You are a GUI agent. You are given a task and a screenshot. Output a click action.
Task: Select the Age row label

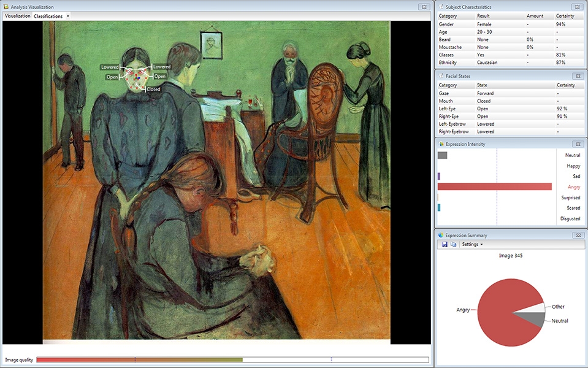coord(443,32)
